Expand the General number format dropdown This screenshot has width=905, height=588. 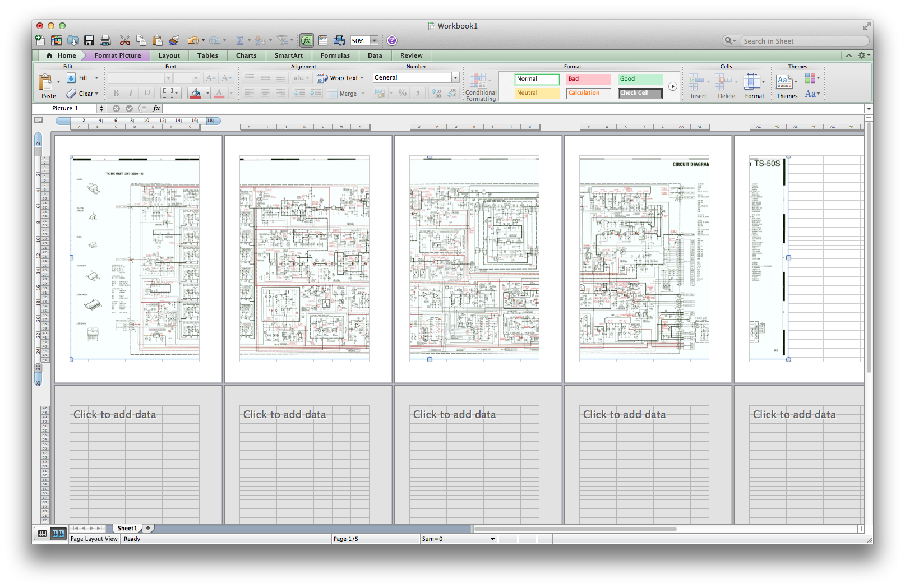(x=455, y=78)
